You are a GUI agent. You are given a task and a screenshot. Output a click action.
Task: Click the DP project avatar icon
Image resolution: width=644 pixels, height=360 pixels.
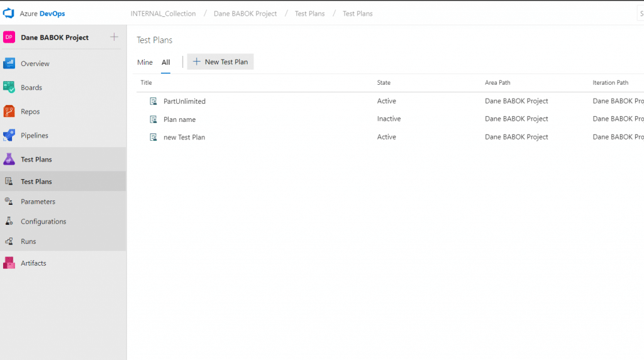[9, 37]
